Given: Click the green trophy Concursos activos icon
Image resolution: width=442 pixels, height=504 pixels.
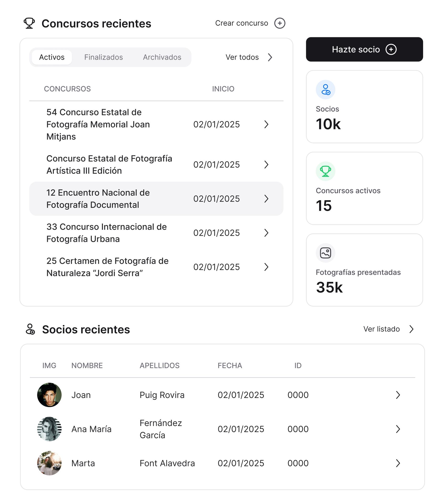Looking at the screenshot, I should click(325, 171).
